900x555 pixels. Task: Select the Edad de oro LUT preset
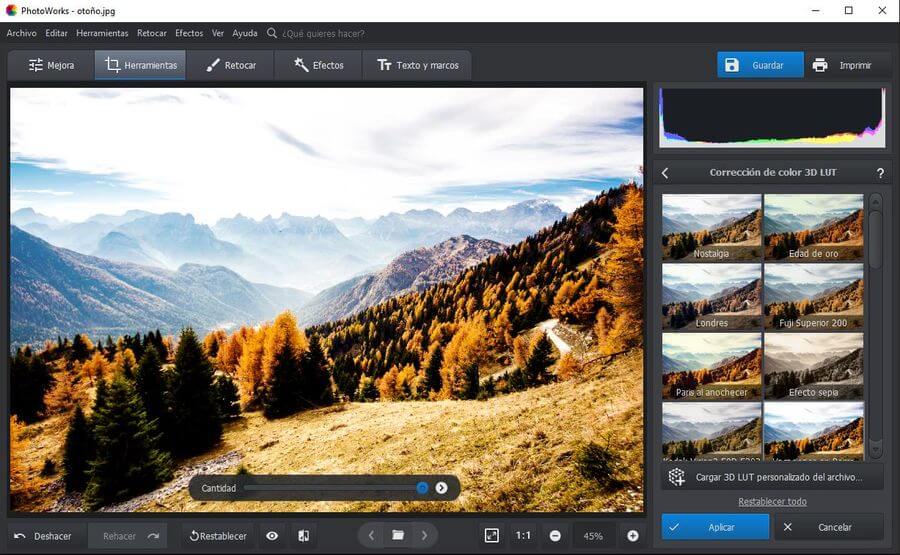tap(813, 227)
